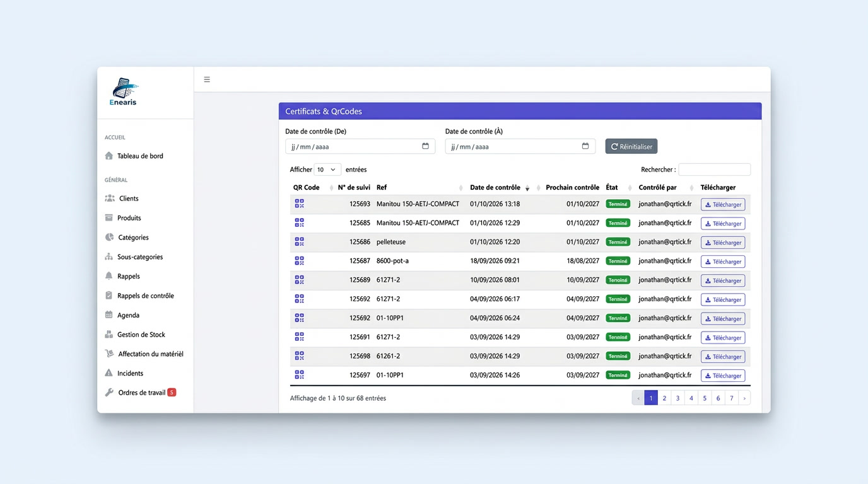Open Catégories in sidebar

click(126, 237)
